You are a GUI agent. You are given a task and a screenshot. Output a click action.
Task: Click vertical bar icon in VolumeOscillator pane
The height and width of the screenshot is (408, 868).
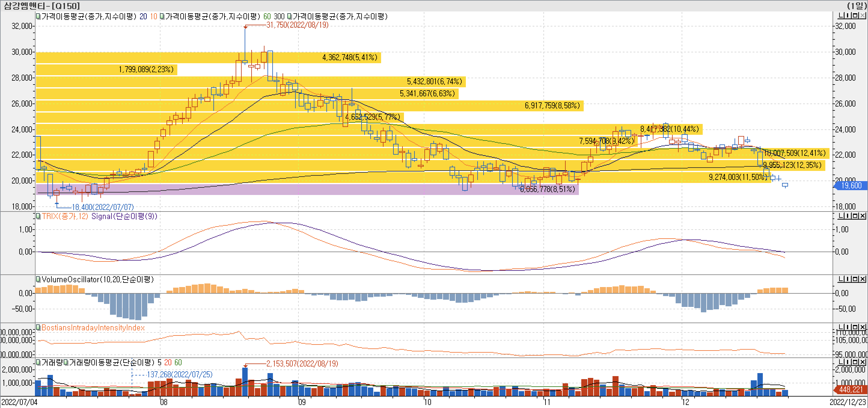[848, 279]
